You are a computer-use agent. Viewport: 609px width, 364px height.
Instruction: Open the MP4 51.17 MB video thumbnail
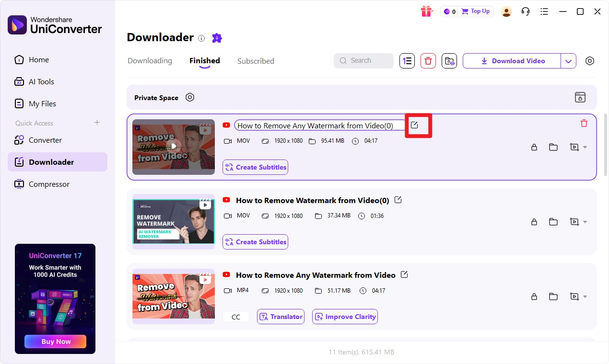(x=174, y=296)
